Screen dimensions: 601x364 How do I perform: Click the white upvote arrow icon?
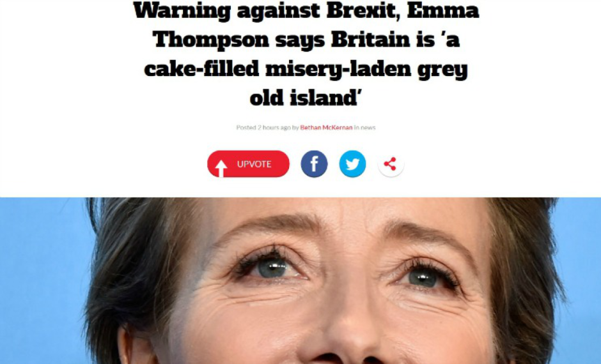pyautogui.click(x=221, y=168)
